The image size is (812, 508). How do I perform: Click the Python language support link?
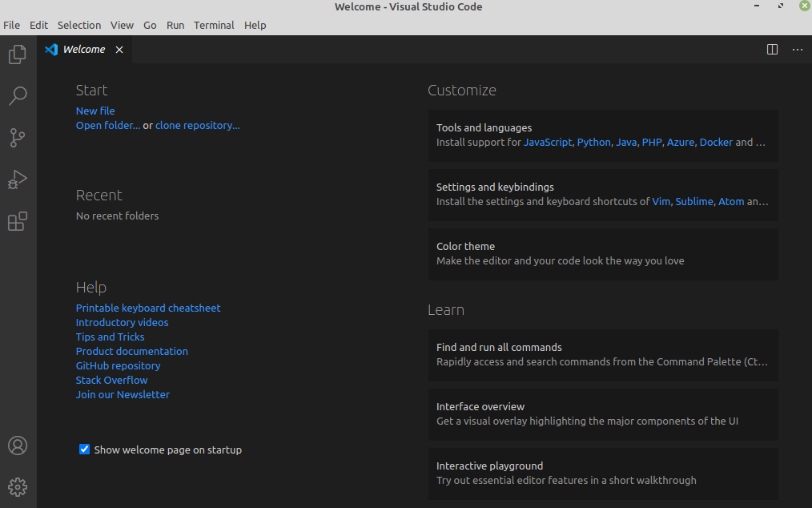[593, 142]
